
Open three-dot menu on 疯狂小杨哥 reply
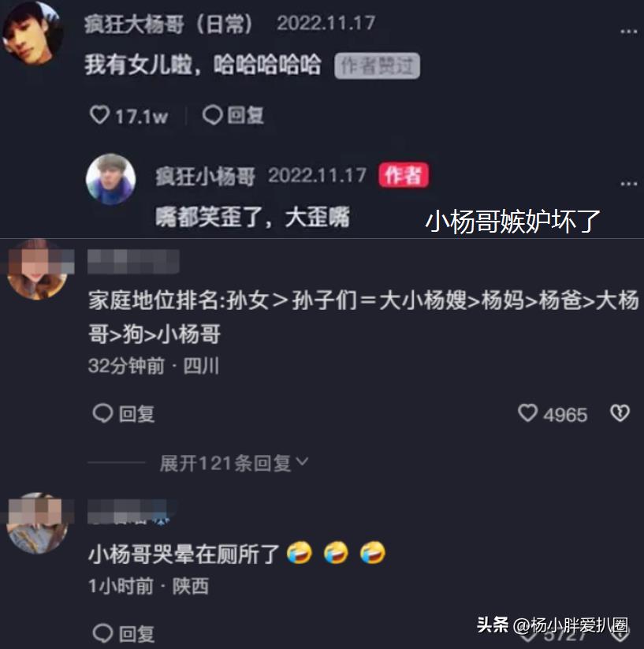point(629,184)
